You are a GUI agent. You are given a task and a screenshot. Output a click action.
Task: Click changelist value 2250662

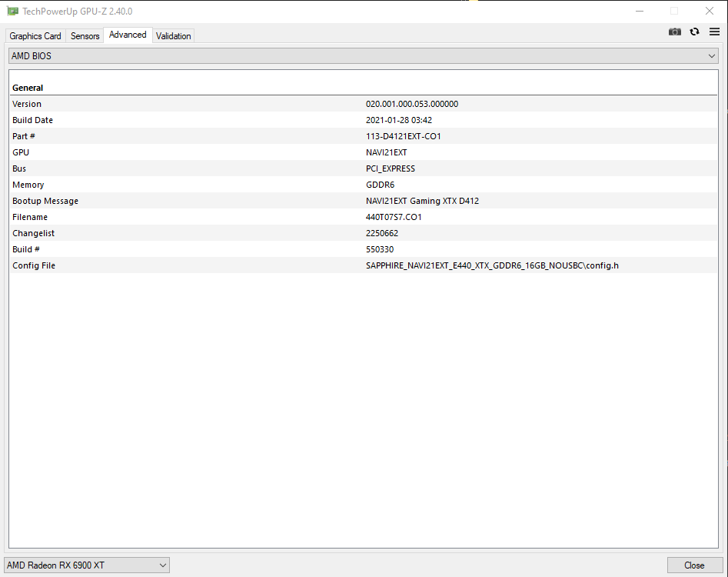click(x=381, y=233)
